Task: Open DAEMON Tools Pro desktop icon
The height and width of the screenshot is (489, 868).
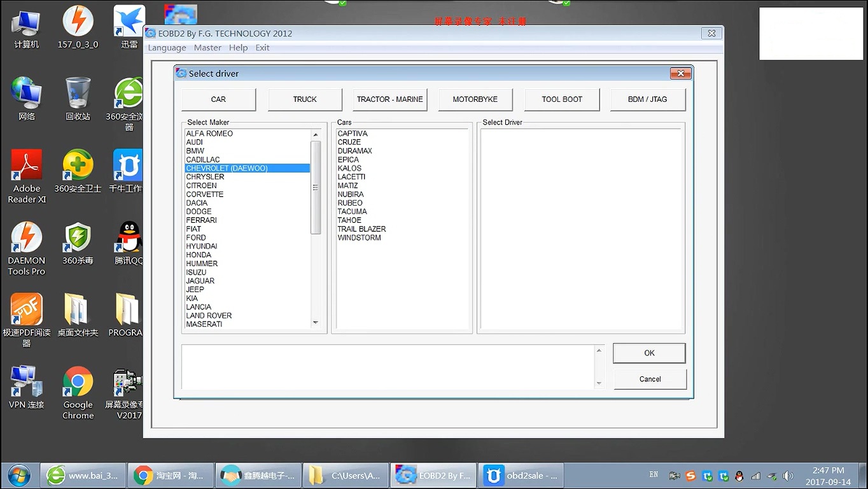Action: (x=27, y=249)
